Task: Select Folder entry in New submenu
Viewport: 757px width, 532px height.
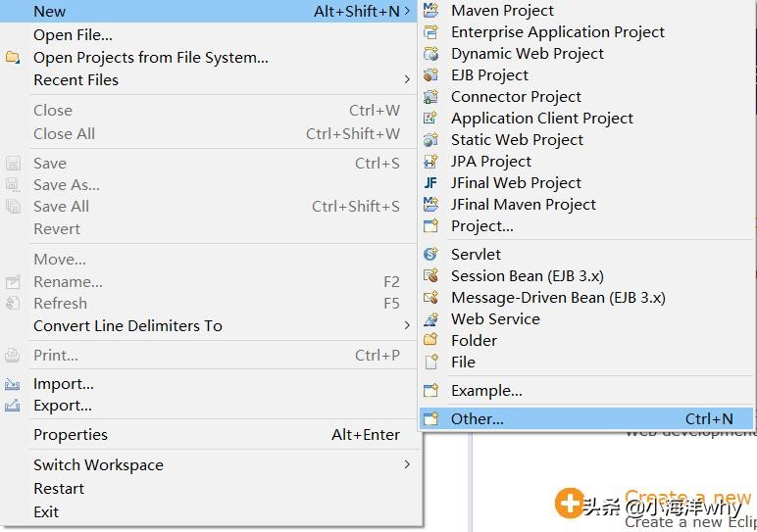Action: (586, 340)
